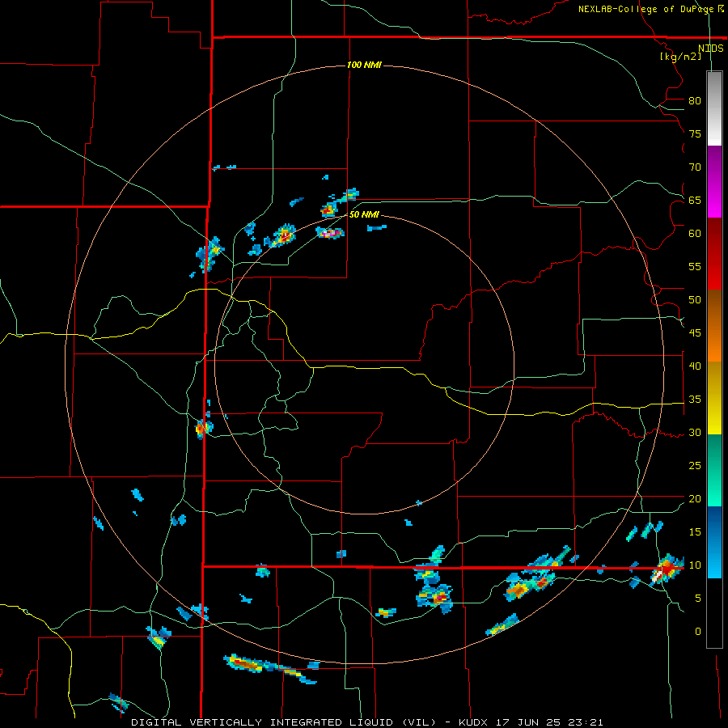
Task: Click the scale value 5 on color bar
Action: coord(698,599)
